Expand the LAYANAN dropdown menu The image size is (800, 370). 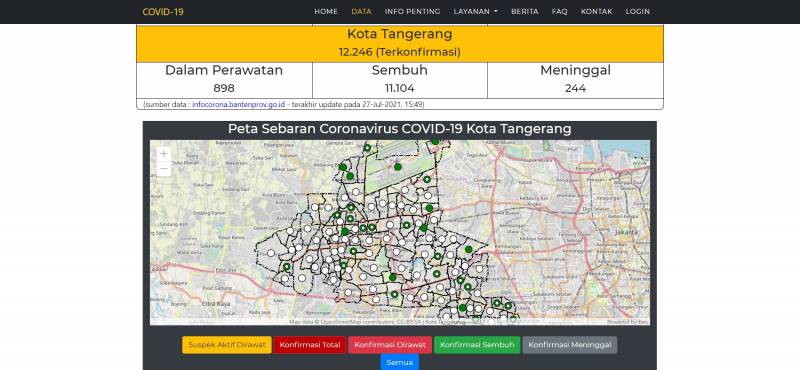(x=476, y=12)
